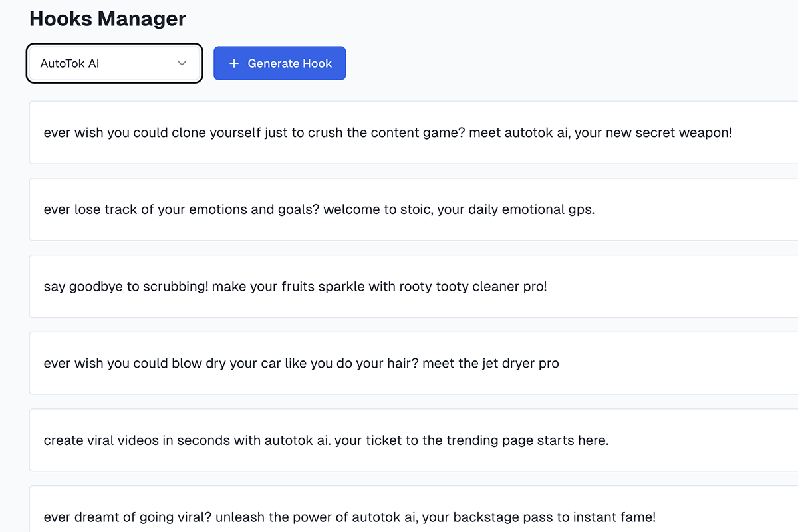Select the hook starting 'create viral videos in seconds'

tap(414, 440)
